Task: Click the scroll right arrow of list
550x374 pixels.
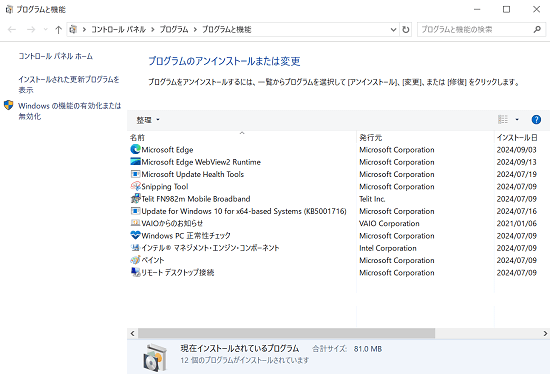Action: [545, 333]
